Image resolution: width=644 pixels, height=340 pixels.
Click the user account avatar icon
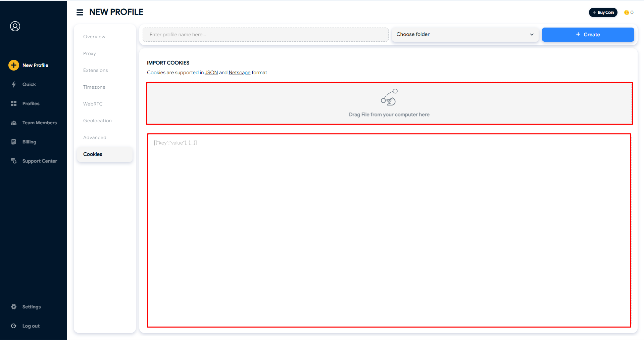point(15,26)
